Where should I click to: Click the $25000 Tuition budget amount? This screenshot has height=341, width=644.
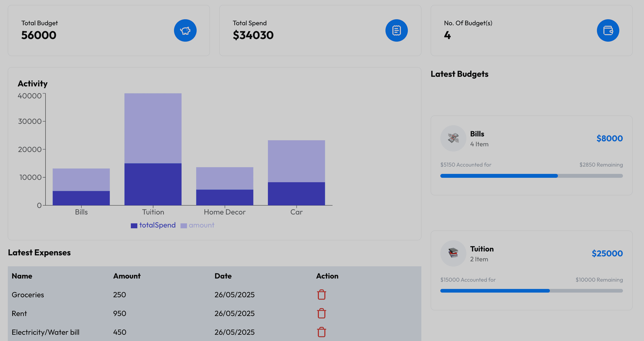pos(607,253)
